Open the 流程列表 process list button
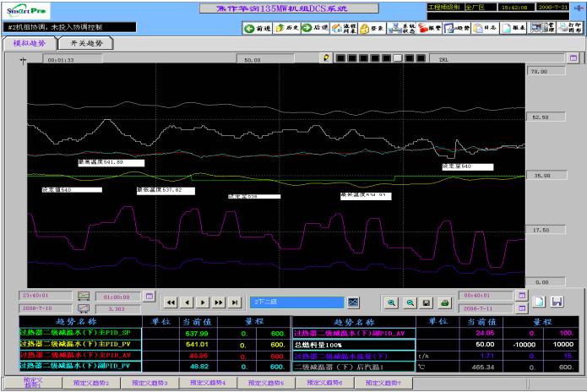587x392 pixels. (x=345, y=28)
